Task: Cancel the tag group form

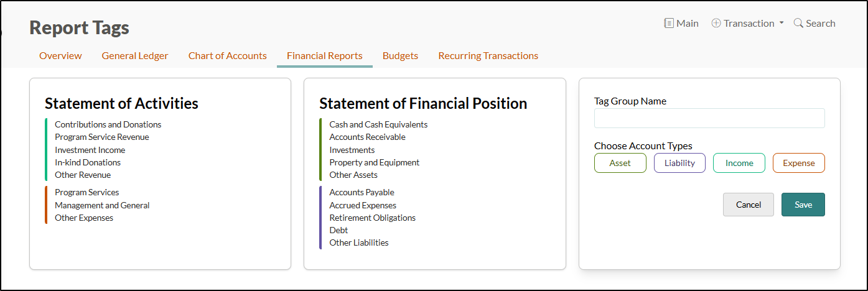Action: (x=748, y=205)
